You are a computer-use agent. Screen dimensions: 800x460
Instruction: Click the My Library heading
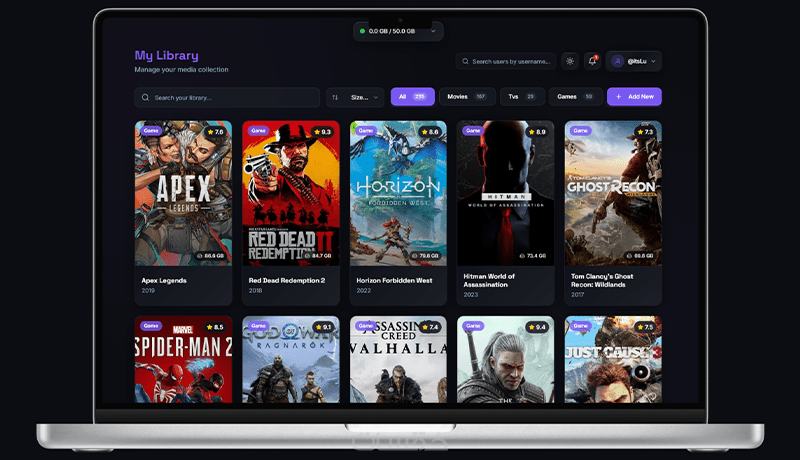(x=166, y=56)
